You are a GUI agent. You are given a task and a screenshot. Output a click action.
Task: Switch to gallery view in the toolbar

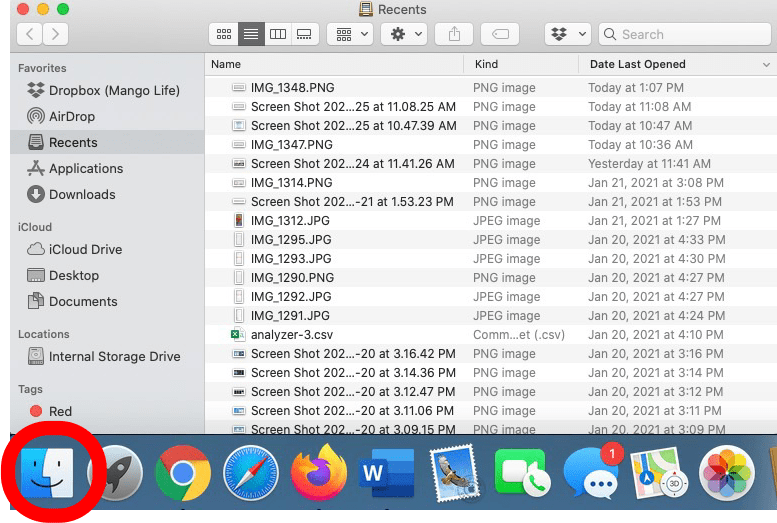[x=303, y=34]
